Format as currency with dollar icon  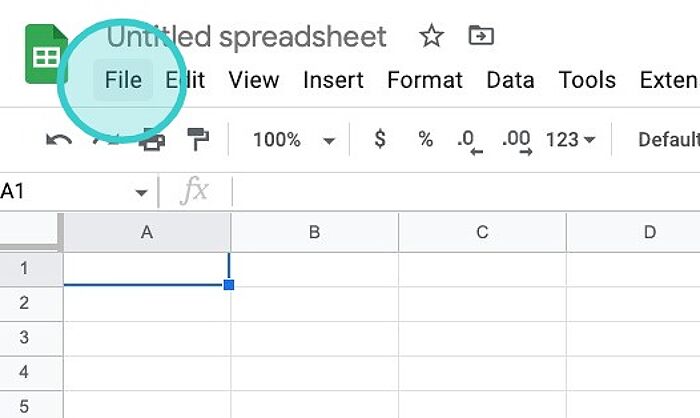coord(380,139)
